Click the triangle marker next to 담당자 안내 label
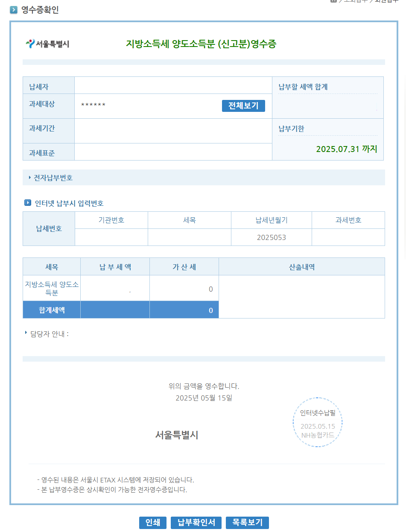 click(25, 334)
